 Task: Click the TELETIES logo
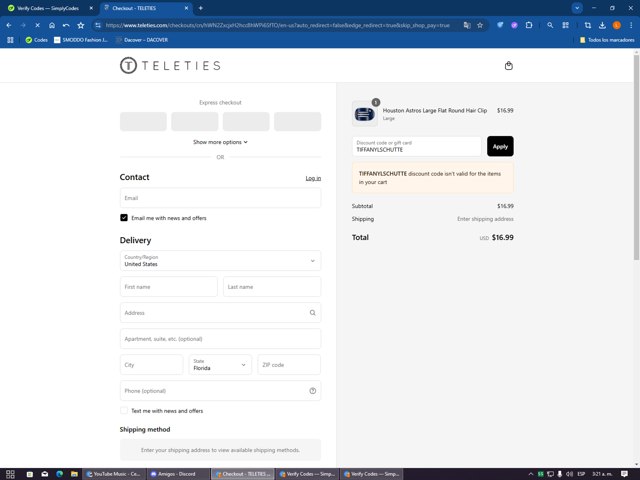pos(170,65)
